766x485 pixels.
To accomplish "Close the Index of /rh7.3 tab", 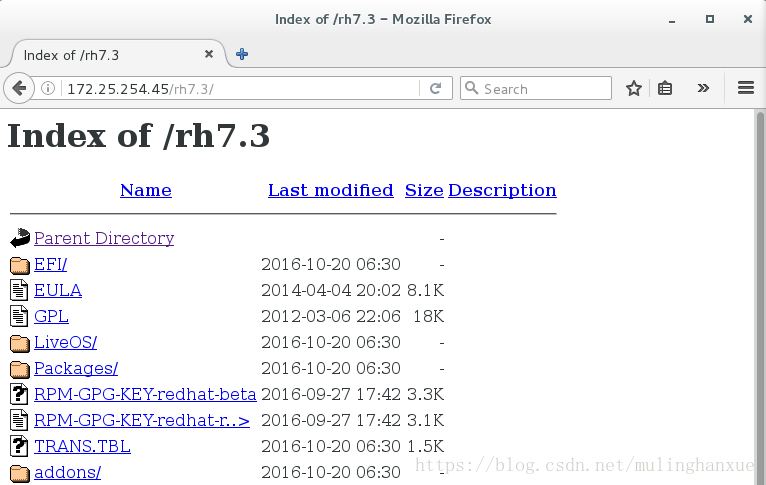I will (209, 54).
